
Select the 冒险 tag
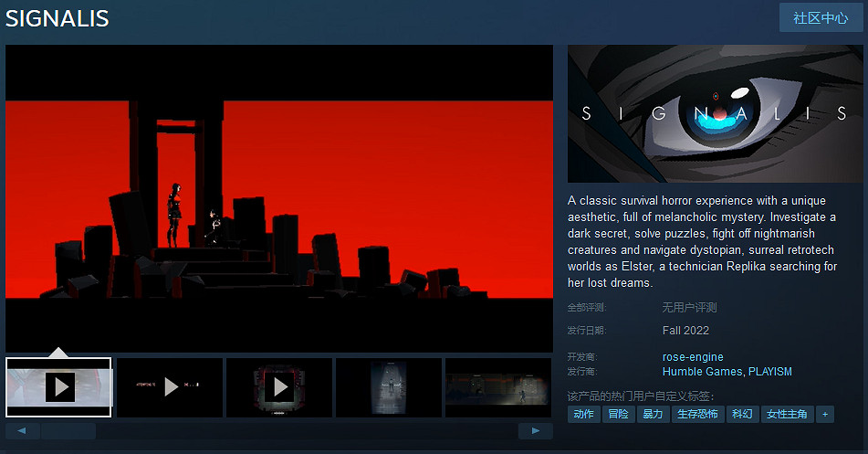pyautogui.click(x=618, y=415)
